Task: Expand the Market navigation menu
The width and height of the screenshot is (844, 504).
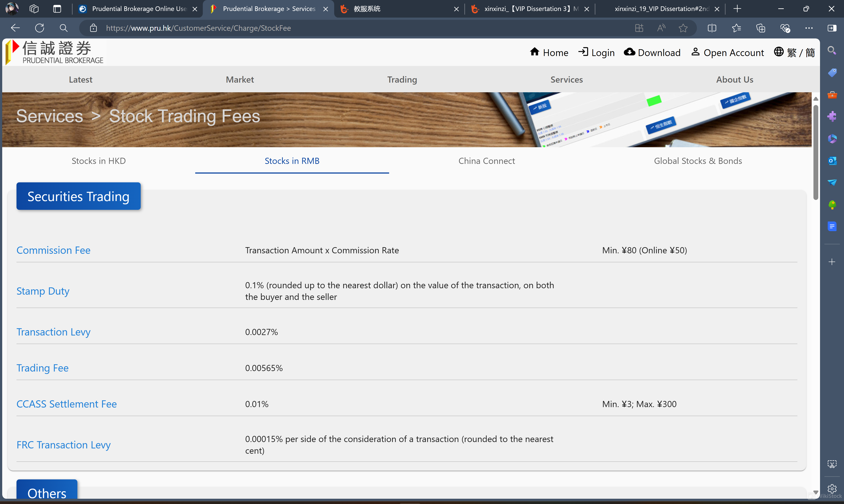Action: pos(240,80)
